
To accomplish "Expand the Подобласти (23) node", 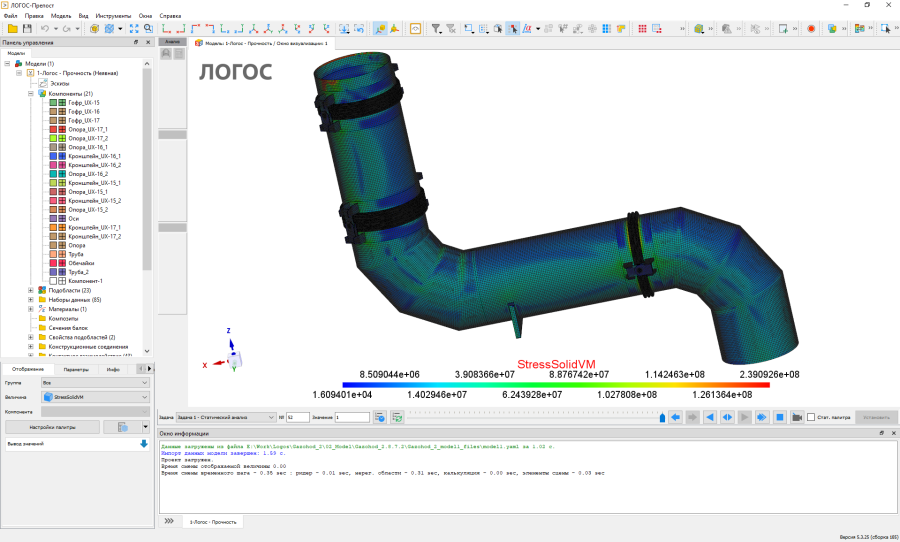I will (31, 291).
